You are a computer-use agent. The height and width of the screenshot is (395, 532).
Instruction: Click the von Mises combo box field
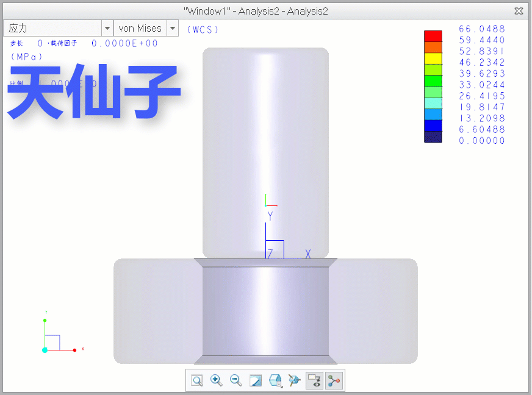140,28
